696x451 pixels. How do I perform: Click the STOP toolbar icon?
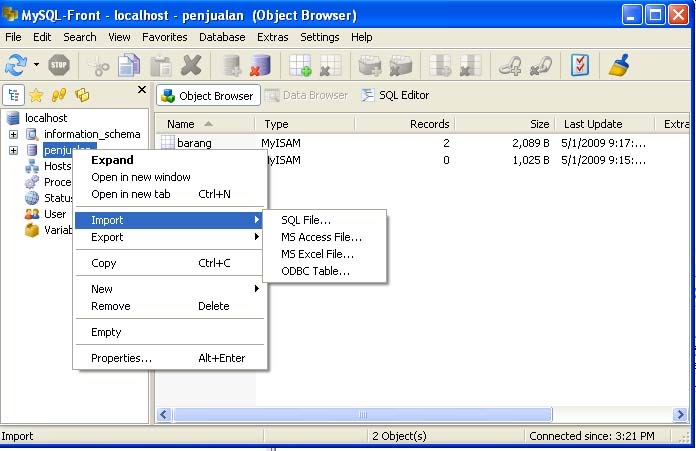[59, 66]
